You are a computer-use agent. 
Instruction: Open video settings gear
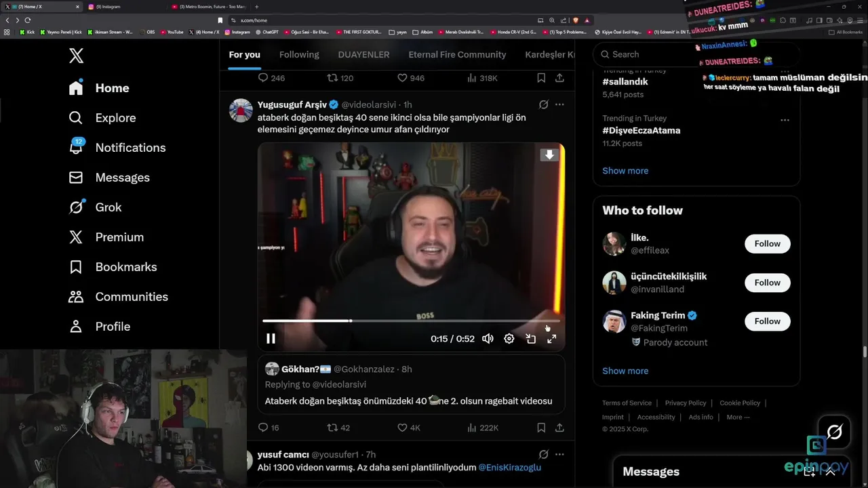[x=509, y=338]
